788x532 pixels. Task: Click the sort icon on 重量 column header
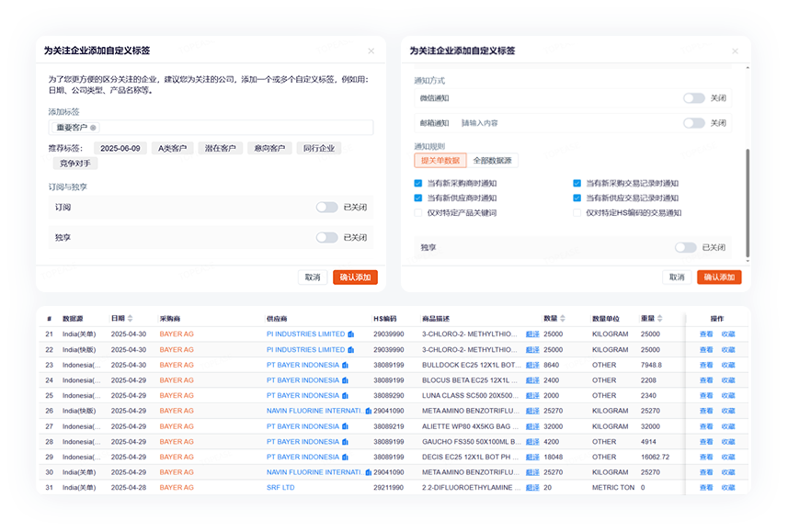click(659, 319)
